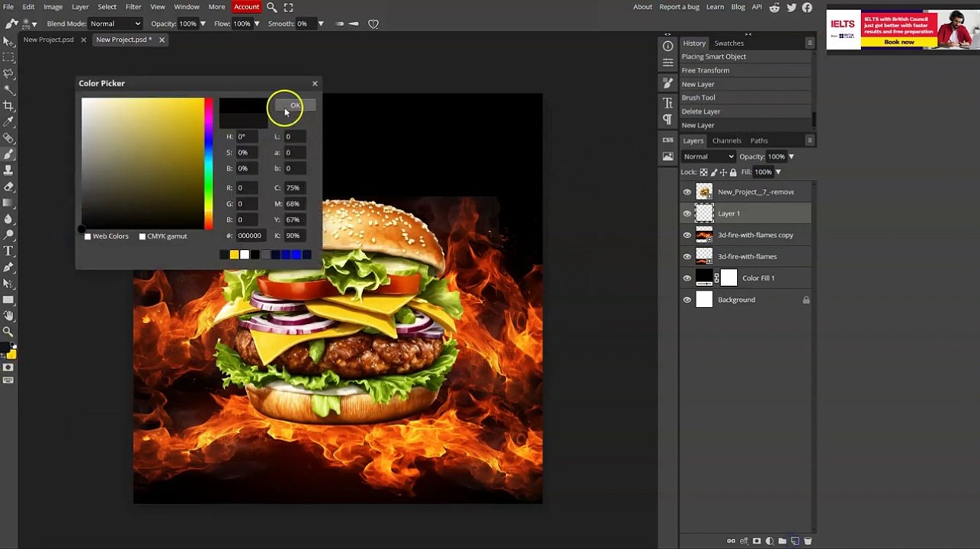This screenshot has height=549, width=980.
Task: Select the Crop tool
Action: [8, 105]
